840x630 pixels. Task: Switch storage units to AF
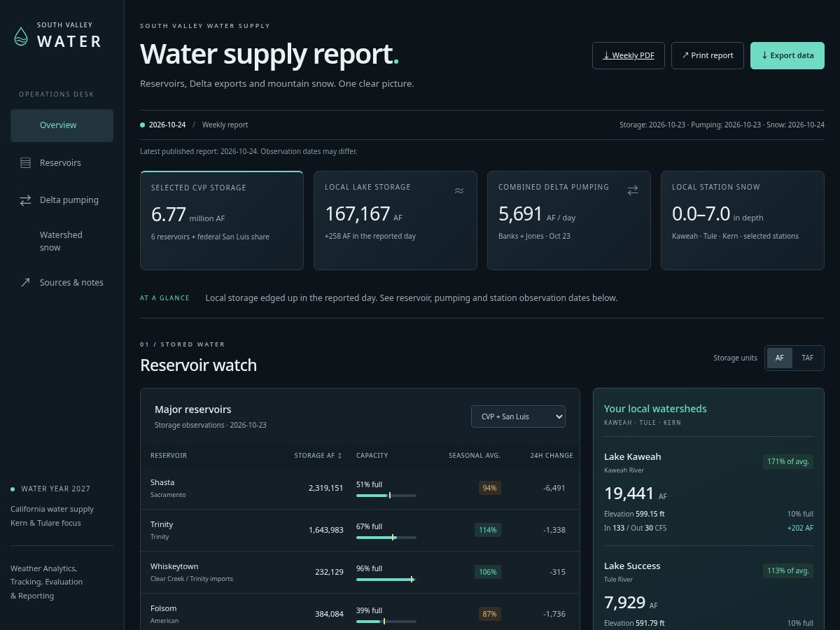[780, 358]
